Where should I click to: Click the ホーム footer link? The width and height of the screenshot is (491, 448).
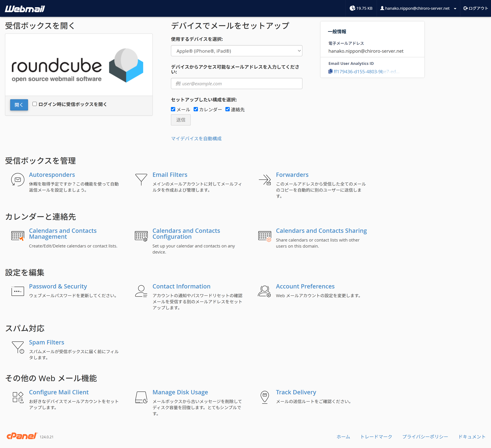click(343, 436)
